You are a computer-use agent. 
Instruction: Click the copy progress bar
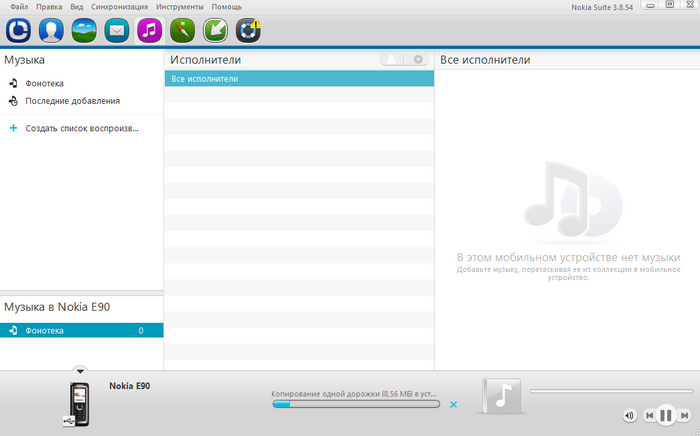point(356,404)
